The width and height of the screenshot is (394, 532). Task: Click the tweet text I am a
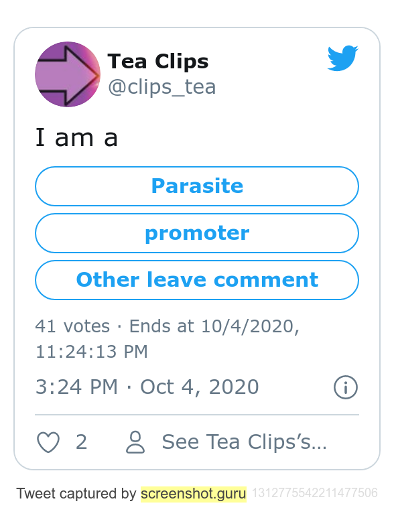(x=76, y=138)
